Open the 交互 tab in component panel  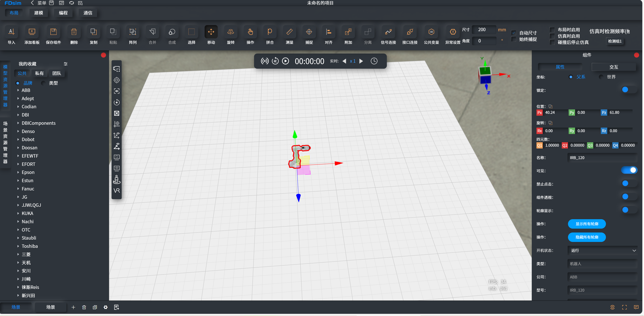(x=613, y=67)
